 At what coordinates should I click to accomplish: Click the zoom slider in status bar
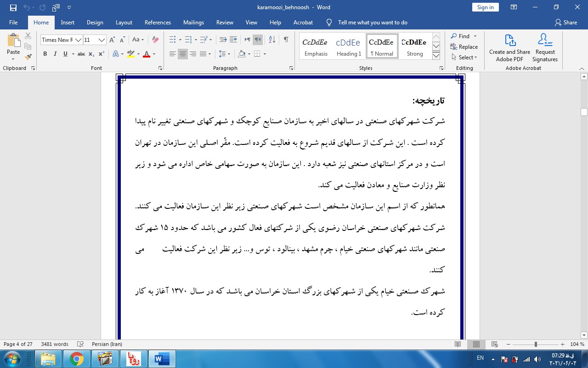pos(536,345)
